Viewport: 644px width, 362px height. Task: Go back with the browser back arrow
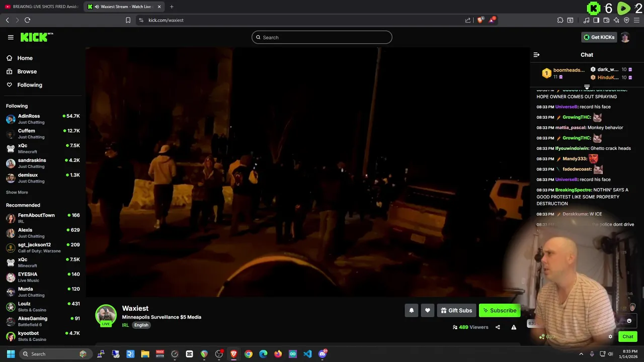coord(8,20)
